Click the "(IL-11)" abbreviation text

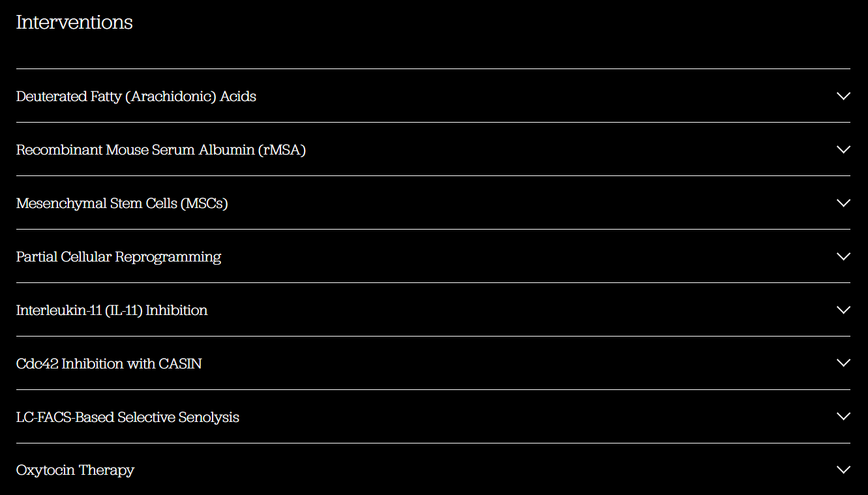pyautogui.click(x=124, y=310)
